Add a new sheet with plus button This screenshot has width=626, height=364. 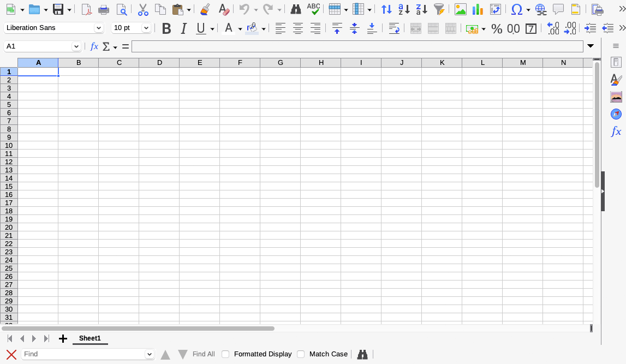click(63, 338)
